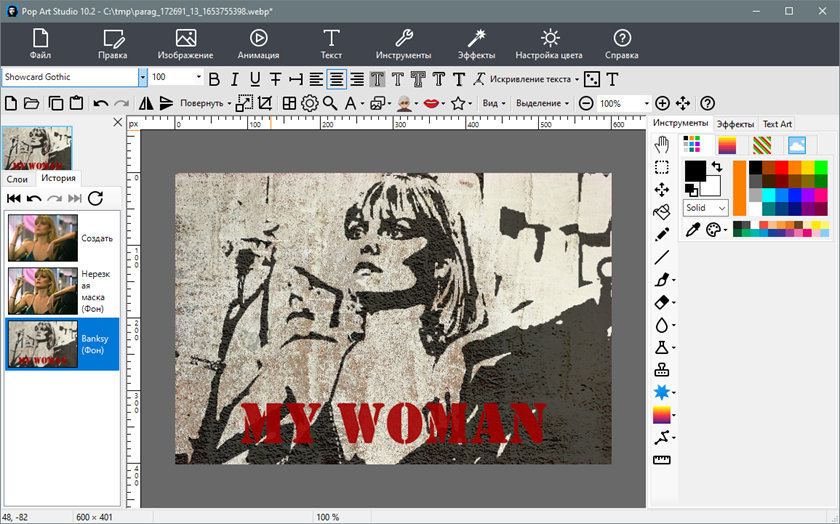Open the Настройка цвета menu
This screenshot has height=524, width=840.
coord(549,44)
